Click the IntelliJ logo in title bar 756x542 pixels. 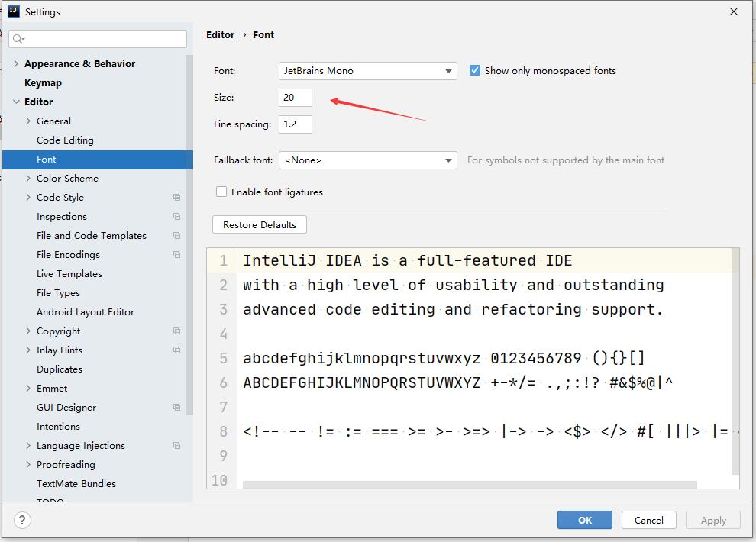pos(14,11)
